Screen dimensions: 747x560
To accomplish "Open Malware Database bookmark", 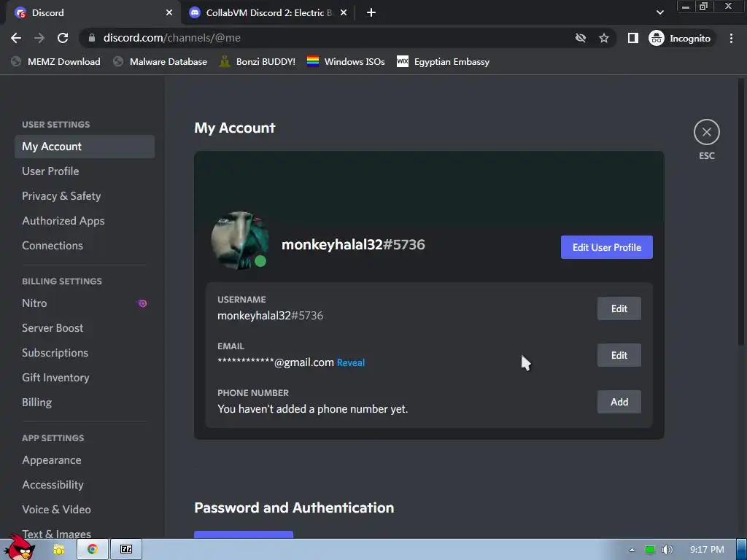I will (160, 62).
